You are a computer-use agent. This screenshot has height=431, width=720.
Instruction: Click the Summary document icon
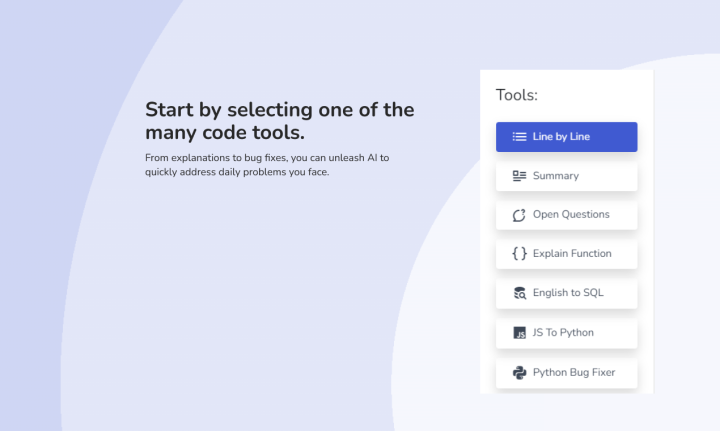click(519, 176)
